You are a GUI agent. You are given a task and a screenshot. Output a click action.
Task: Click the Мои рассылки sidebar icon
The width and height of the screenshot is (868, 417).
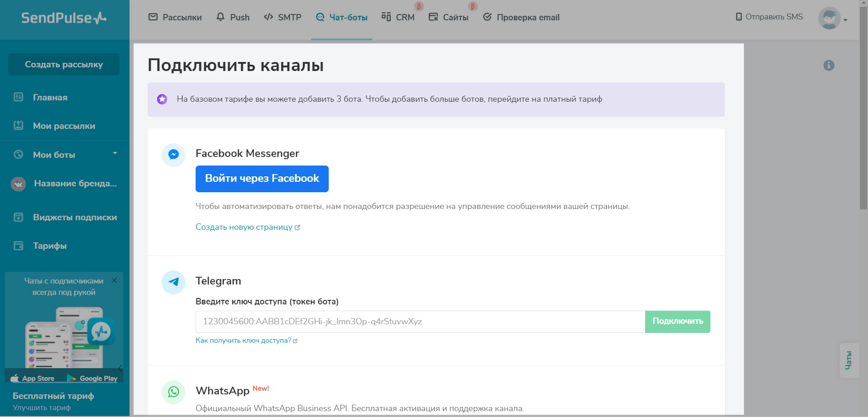[19, 125]
